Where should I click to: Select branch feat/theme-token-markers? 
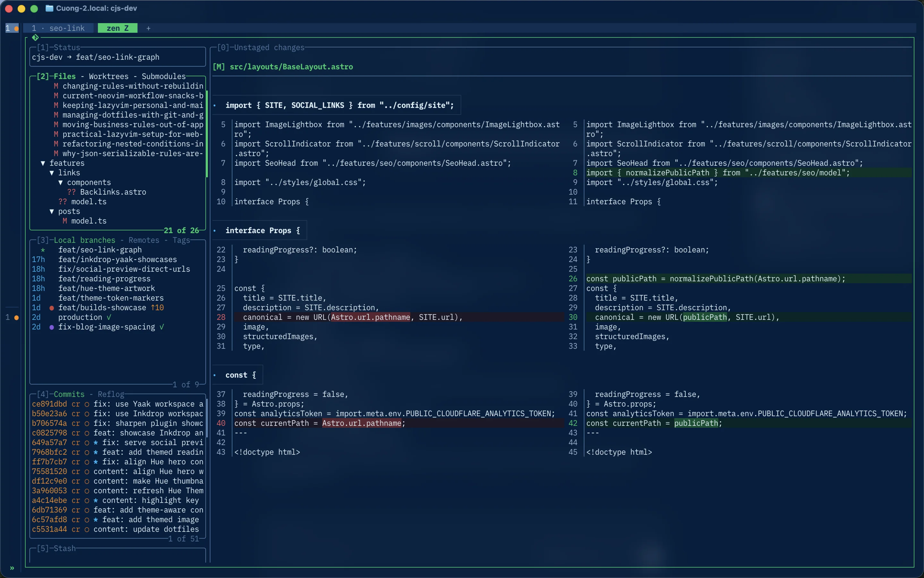coord(111,298)
